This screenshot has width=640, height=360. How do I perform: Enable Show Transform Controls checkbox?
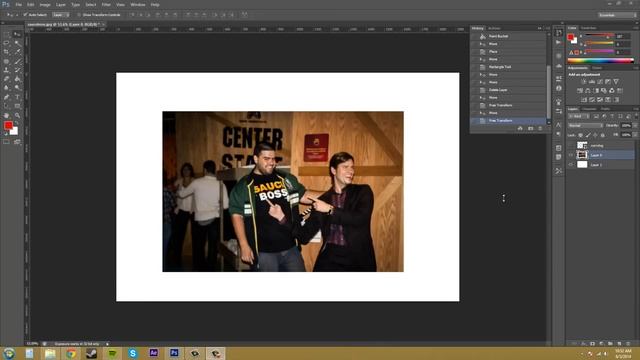tap(79, 15)
